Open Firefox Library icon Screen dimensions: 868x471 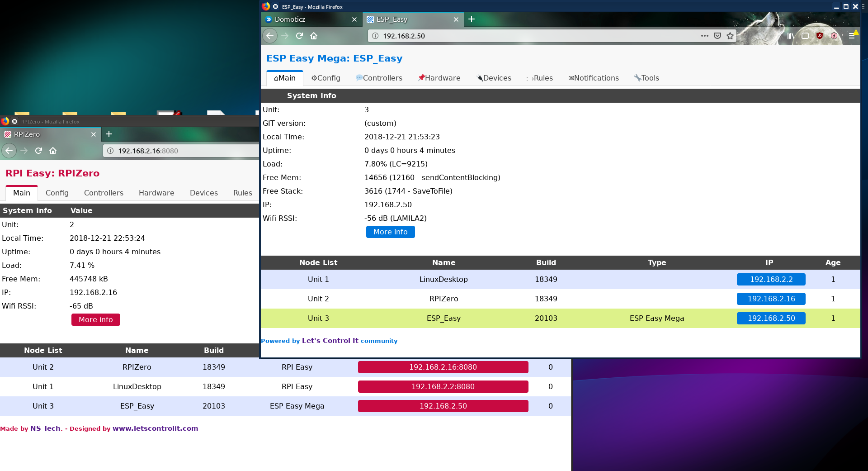[x=790, y=36]
